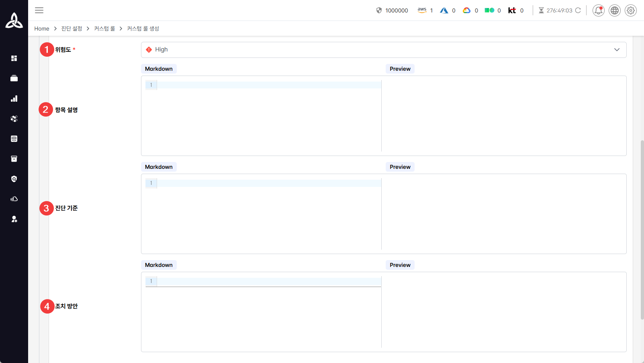This screenshot has height=363, width=644.
Task: Click the user settings sidebar icon
Action: [x=14, y=219]
